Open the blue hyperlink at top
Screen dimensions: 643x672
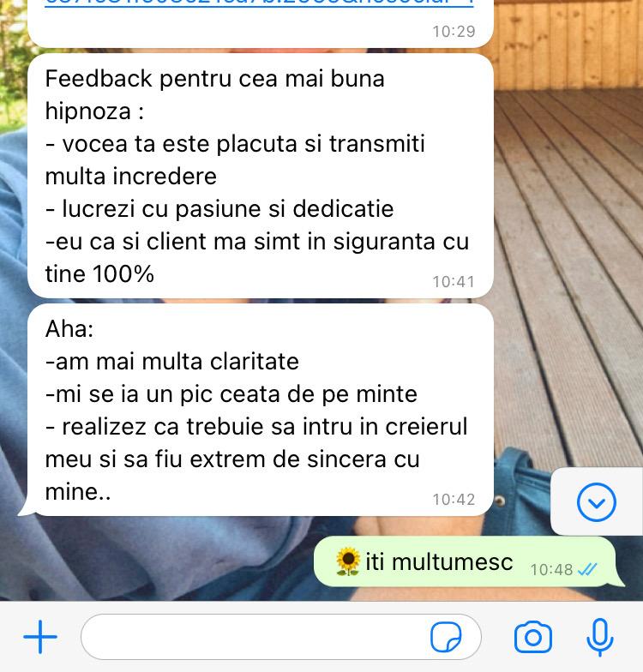(x=259, y=3)
